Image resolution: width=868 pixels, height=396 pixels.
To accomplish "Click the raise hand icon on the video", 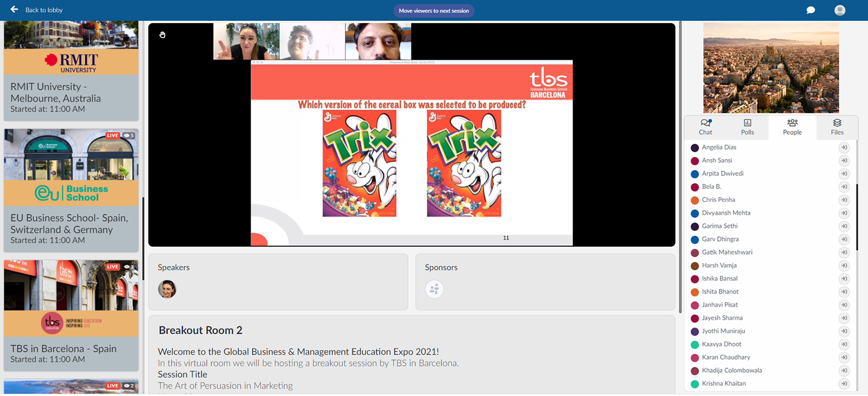I will pyautogui.click(x=163, y=35).
